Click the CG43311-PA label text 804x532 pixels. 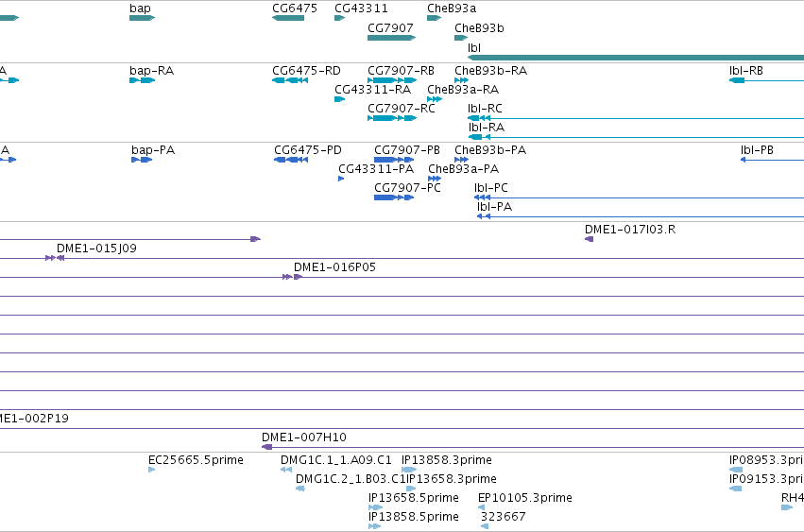(x=376, y=169)
